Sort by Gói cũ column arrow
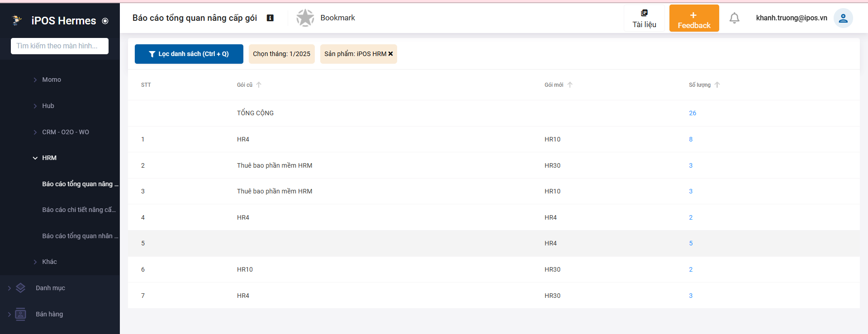The width and height of the screenshot is (868, 334). 259,85
